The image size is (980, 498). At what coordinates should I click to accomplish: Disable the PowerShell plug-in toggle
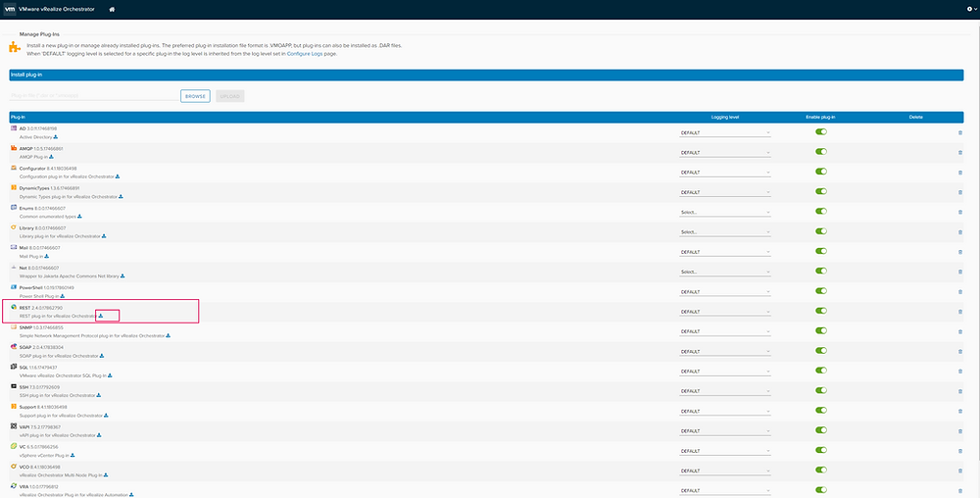(820, 290)
